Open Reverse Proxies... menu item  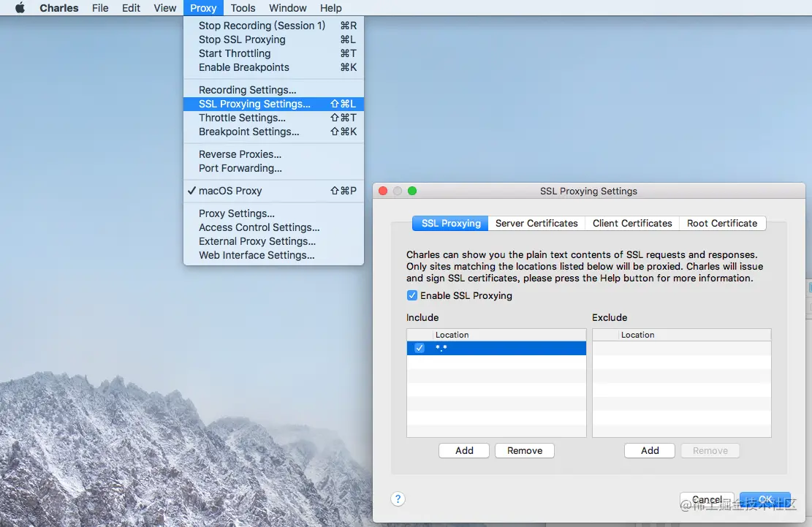(273, 154)
